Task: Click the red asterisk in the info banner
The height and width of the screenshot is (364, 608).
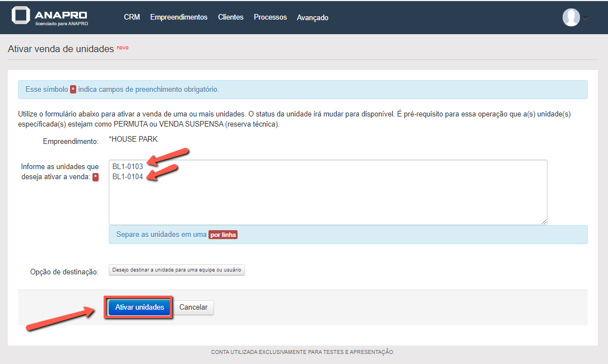Action: click(73, 90)
